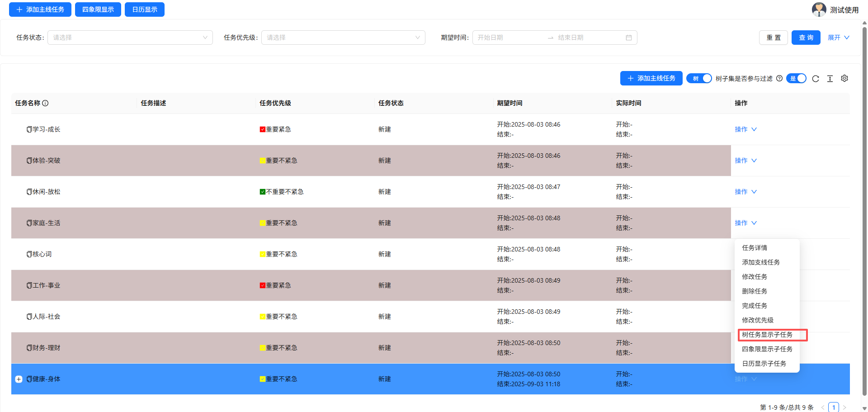Click the 测试使用 user avatar

pyautogui.click(x=819, y=9)
